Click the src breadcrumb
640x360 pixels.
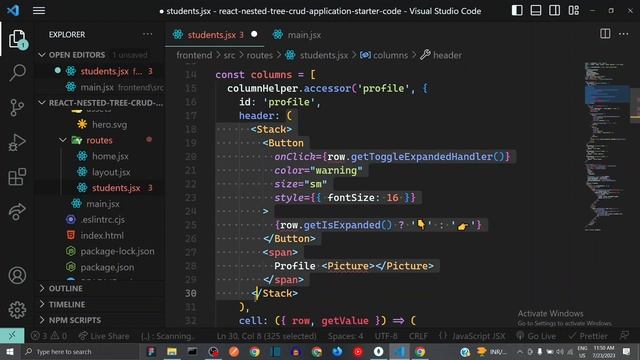pyautogui.click(x=229, y=55)
